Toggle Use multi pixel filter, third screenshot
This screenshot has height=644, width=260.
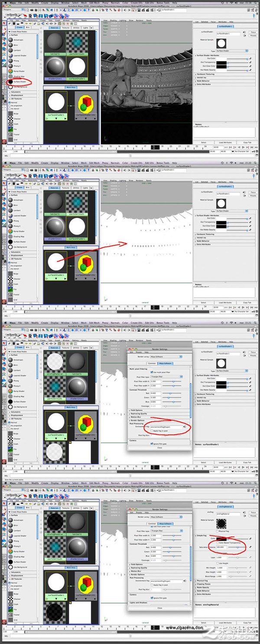click(152, 372)
